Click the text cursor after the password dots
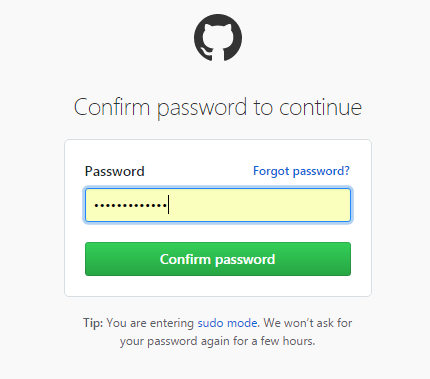The height and width of the screenshot is (379, 430). click(169, 205)
